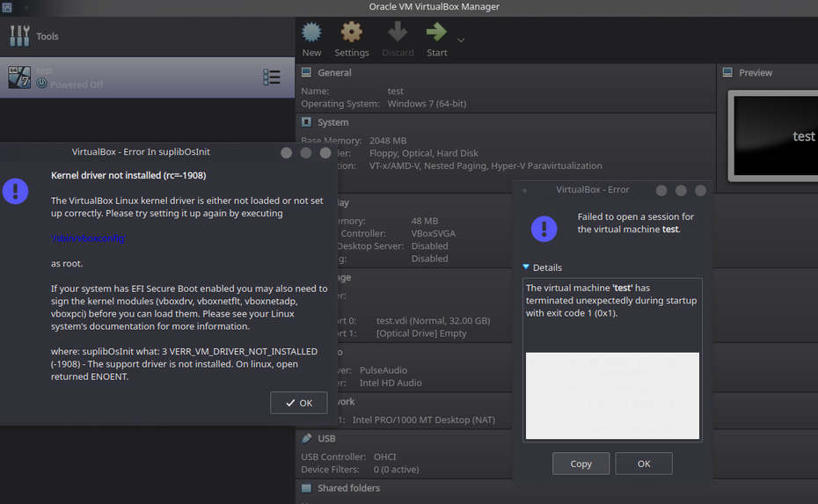Click the 'PulseAudio' audio driver value

(x=383, y=370)
